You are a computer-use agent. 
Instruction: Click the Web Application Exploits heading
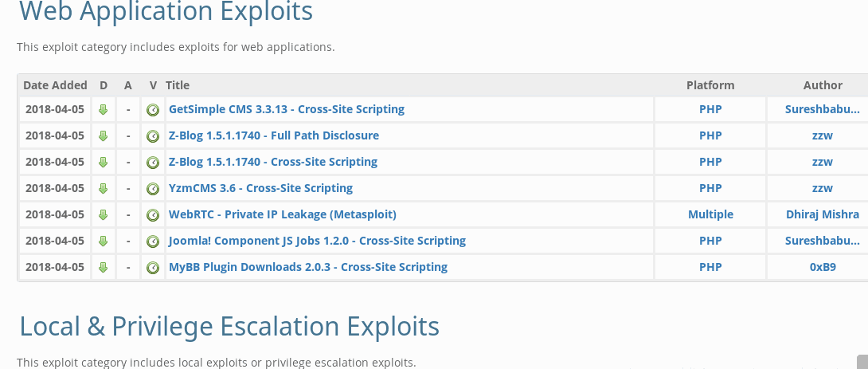click(166, 10)
